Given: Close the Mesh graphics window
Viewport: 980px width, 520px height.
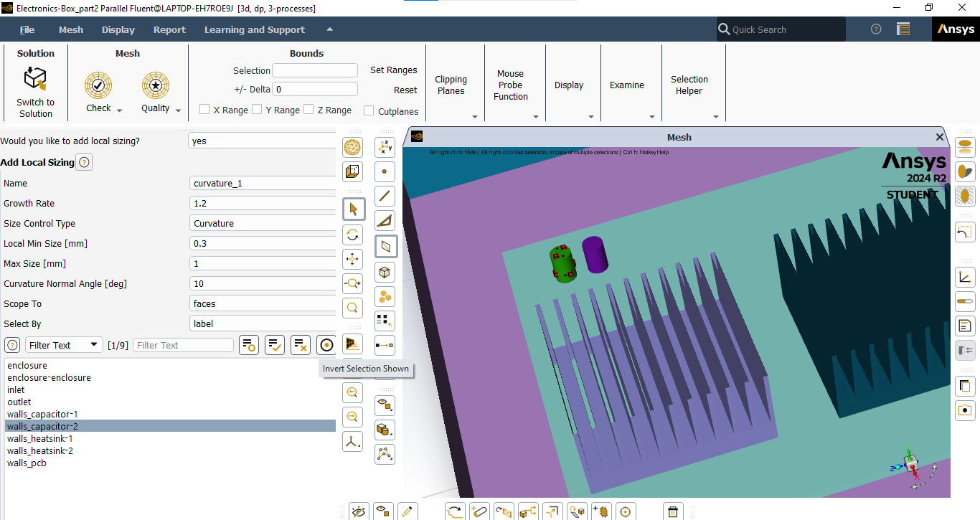Looking at the screenshot, I should pyautogui.click(x=940, y=137).
